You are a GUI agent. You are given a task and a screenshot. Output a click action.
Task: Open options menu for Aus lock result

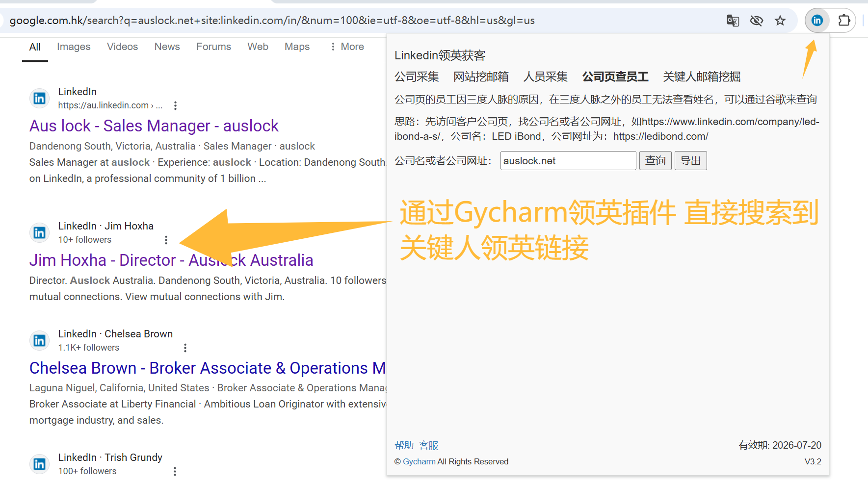click(175, 105)
